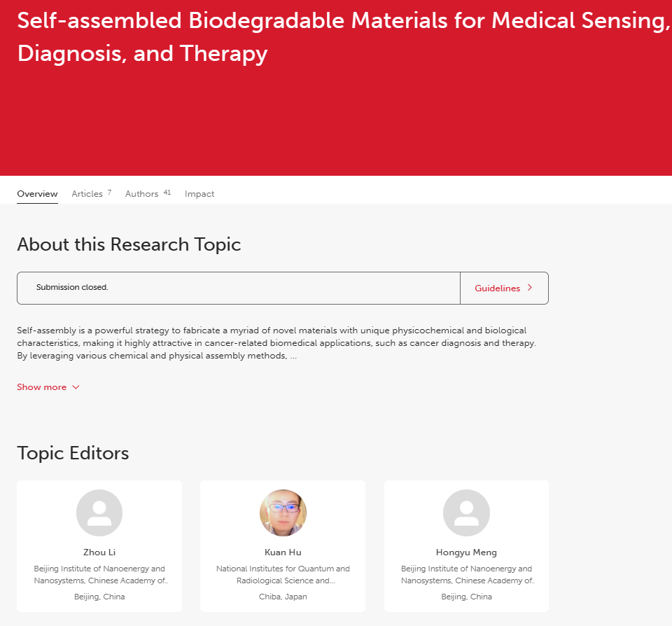Click the Guidelines chevron arrow icon
This screenshot has height=626, width=672.
tap(530, 288)
